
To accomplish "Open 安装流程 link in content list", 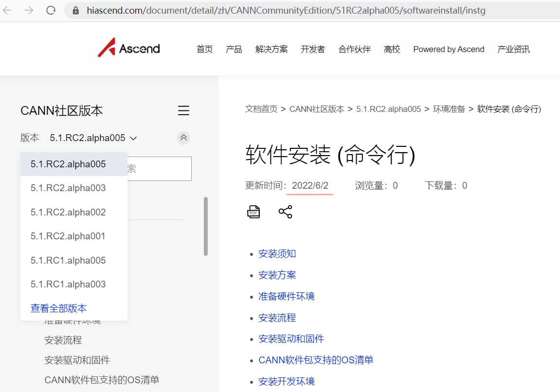I will click(277, 318).
